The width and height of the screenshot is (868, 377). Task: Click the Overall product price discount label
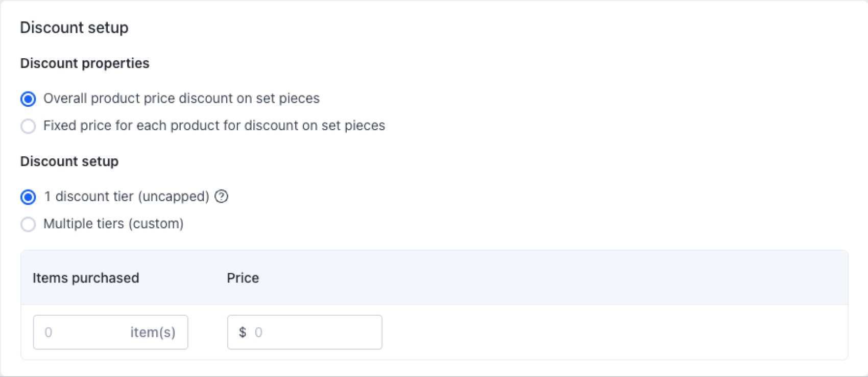tap(182, 99)
